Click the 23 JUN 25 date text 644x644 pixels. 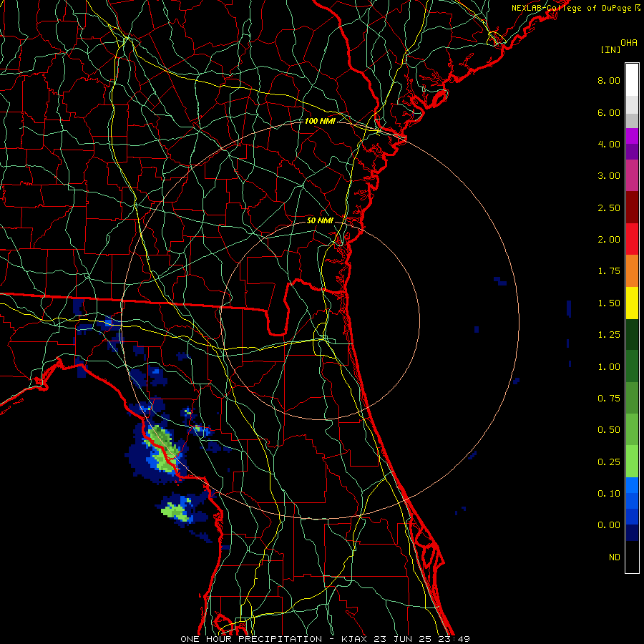pyautogui.click(x=401, y=639)
